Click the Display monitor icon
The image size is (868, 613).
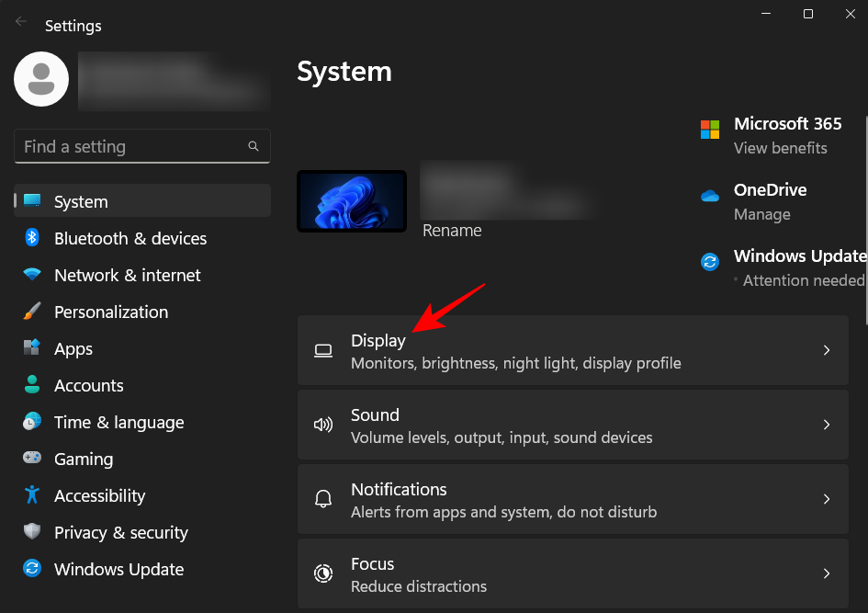click(323, 350)
